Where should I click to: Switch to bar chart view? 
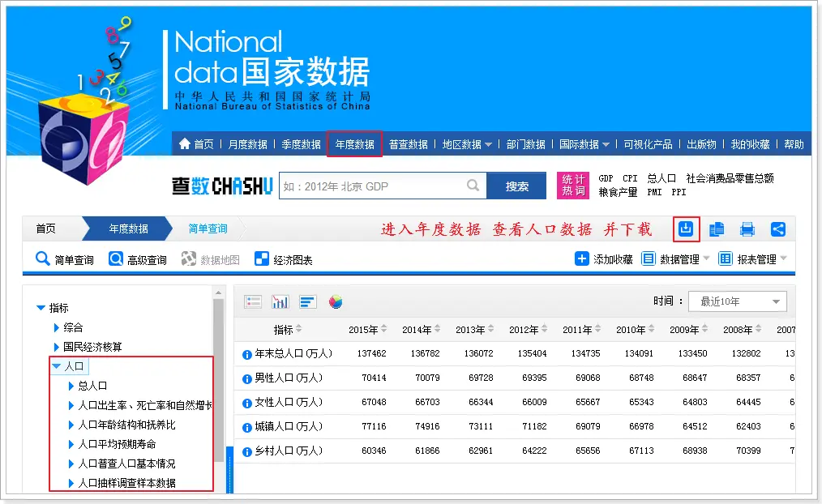279,301
